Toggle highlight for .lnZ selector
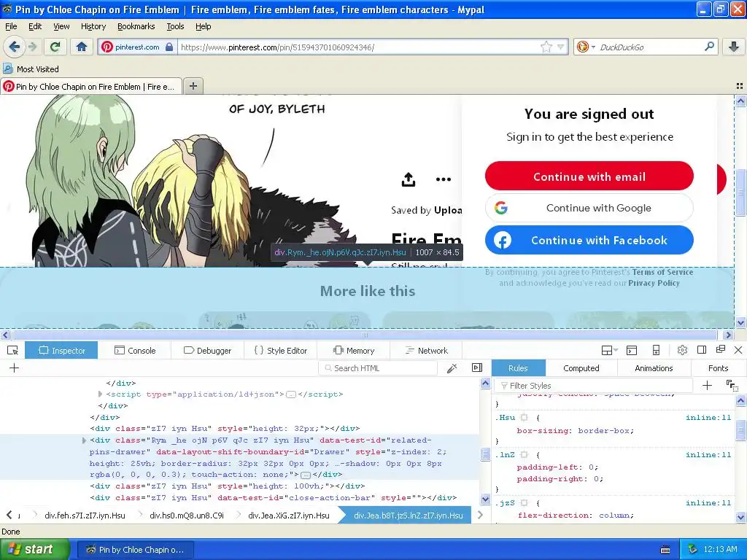This screenshot has height=560, width=747. 524,455
